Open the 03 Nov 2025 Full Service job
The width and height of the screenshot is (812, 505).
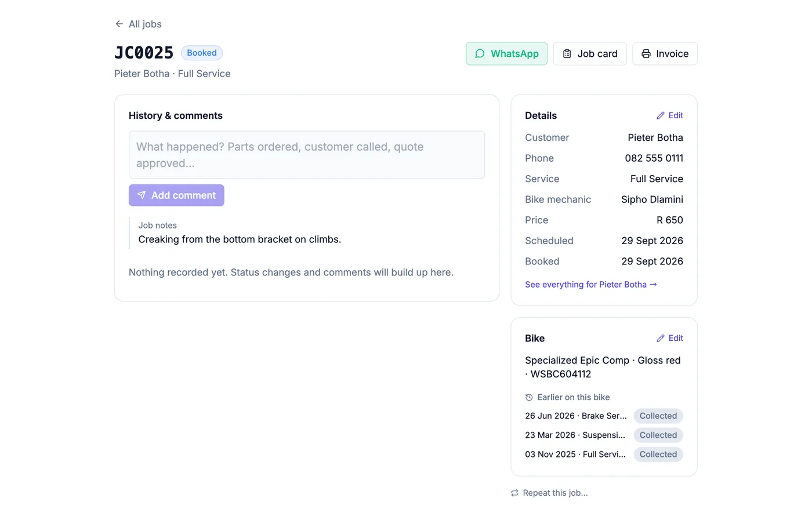pos(575,454)
